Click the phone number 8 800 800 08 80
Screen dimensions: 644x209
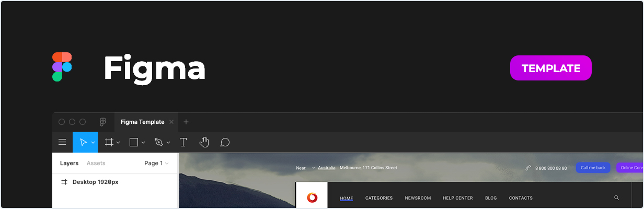click(x=551, y=168)
